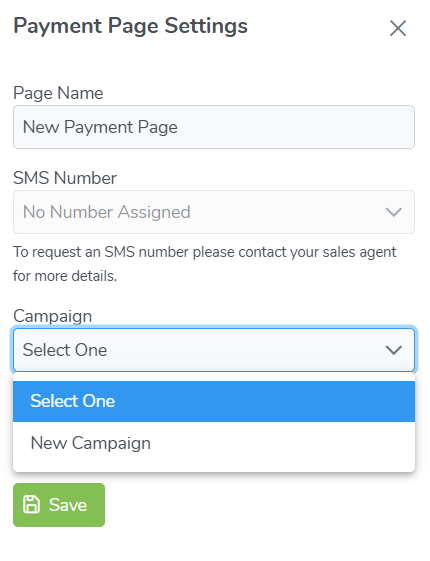Open the SMS Number dropdown
The image size is (430, 561).
(214, 212)
